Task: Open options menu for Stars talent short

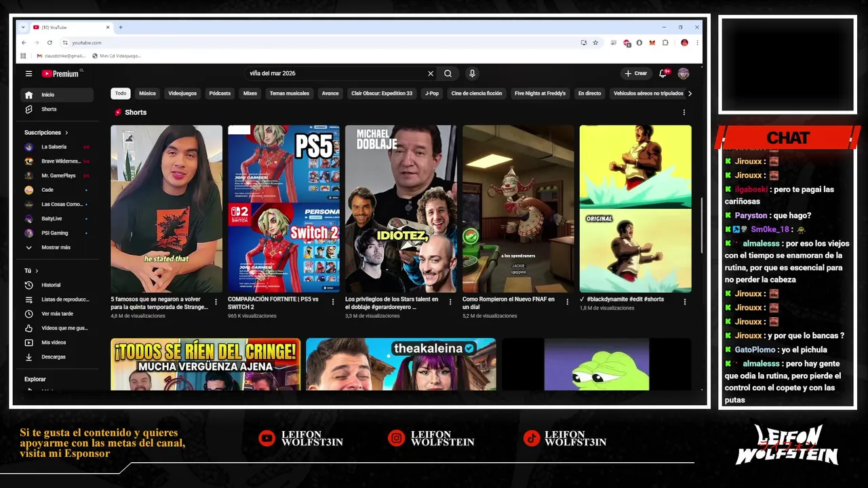Action: click(450, 302)
